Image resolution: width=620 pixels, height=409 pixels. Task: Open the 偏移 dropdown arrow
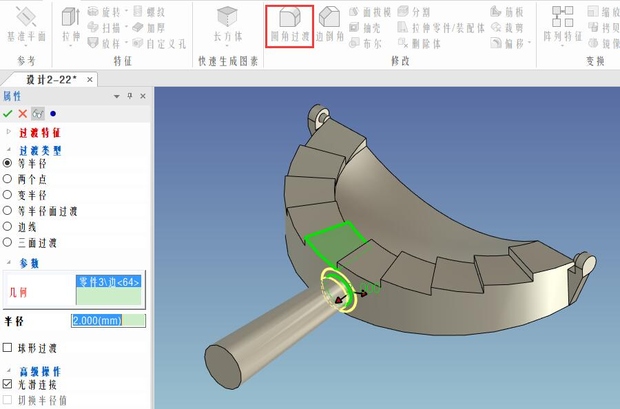coord(529,42)
